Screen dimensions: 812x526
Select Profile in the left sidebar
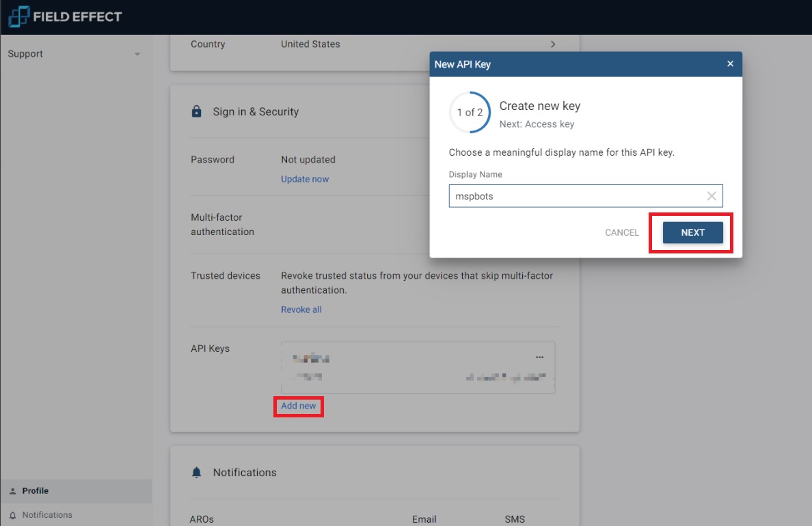pos(34,490)
